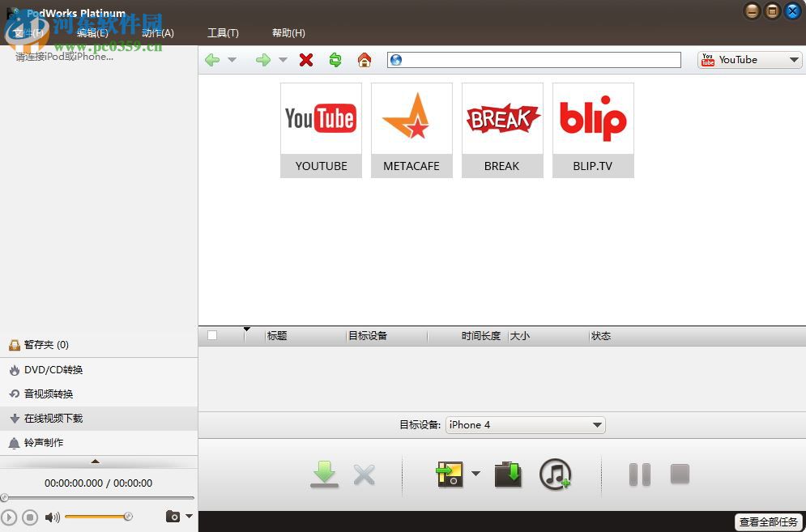The image size is (806, 532).
Task: Toggle the checkbox in task list header
Action: tap(210, 335)
